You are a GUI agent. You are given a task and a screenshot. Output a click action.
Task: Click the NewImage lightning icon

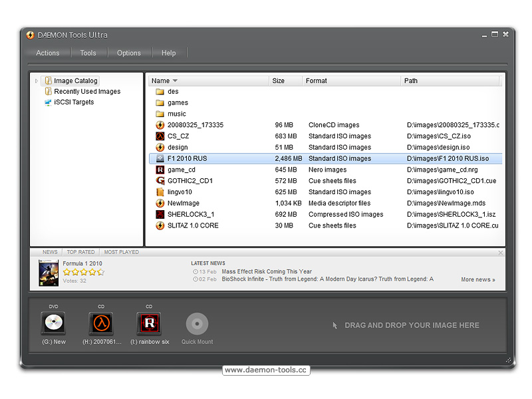pos(160,203)
